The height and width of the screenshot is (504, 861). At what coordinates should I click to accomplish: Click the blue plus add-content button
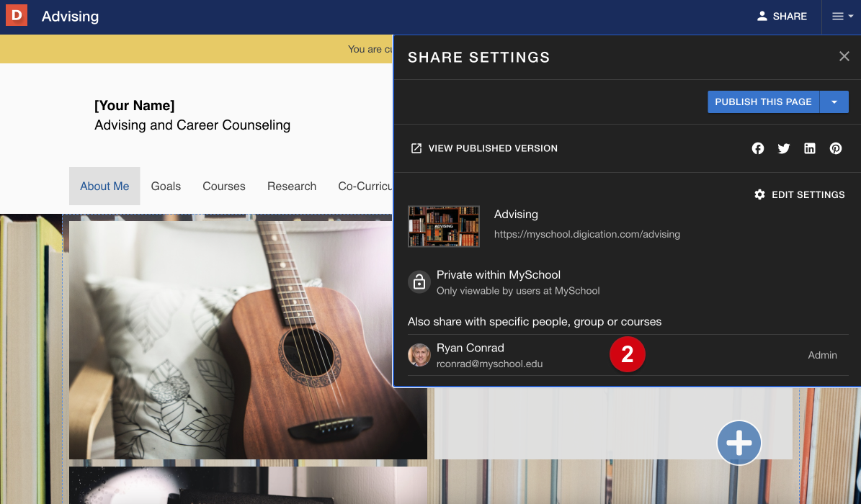[739, 443]
